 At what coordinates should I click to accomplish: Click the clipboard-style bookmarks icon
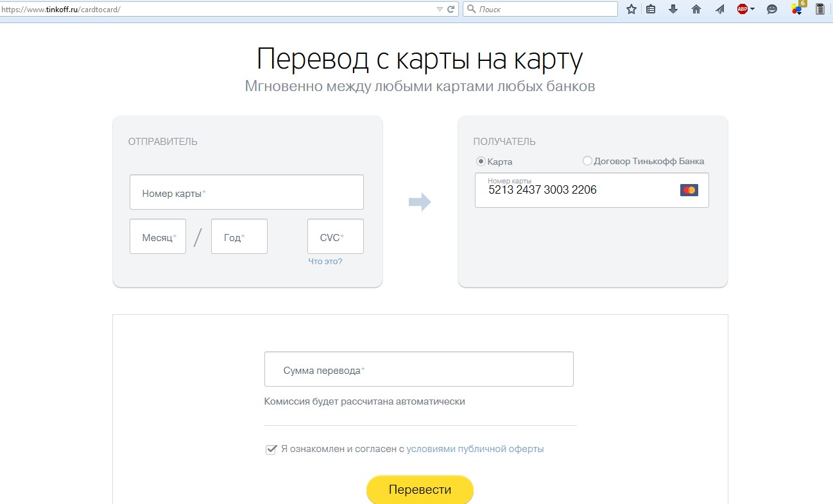click(x=651, y=9)
